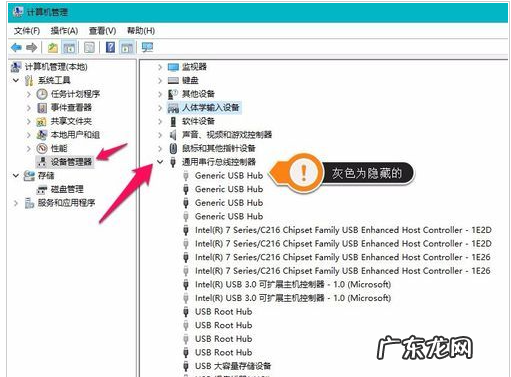Expand the 性能 node
Screen dimensions: 511x377
tap(29, 149)
